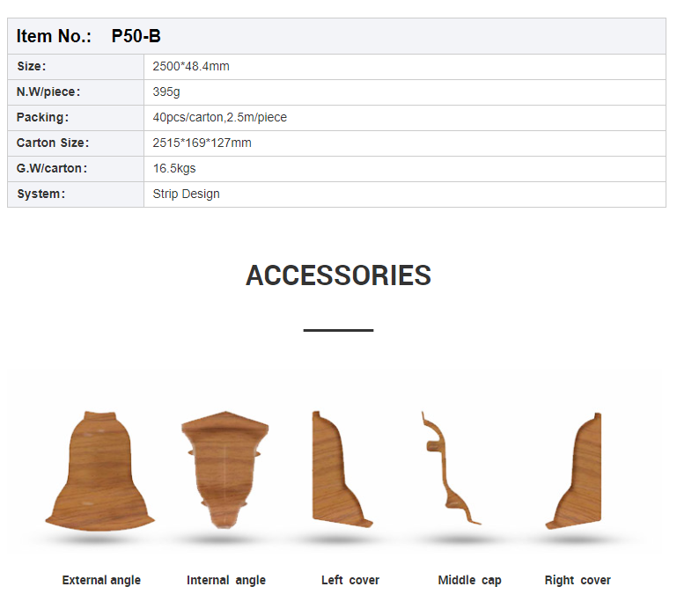Click the ACCESSORIES section heading
677x616 pixels.
coord(338,275)
